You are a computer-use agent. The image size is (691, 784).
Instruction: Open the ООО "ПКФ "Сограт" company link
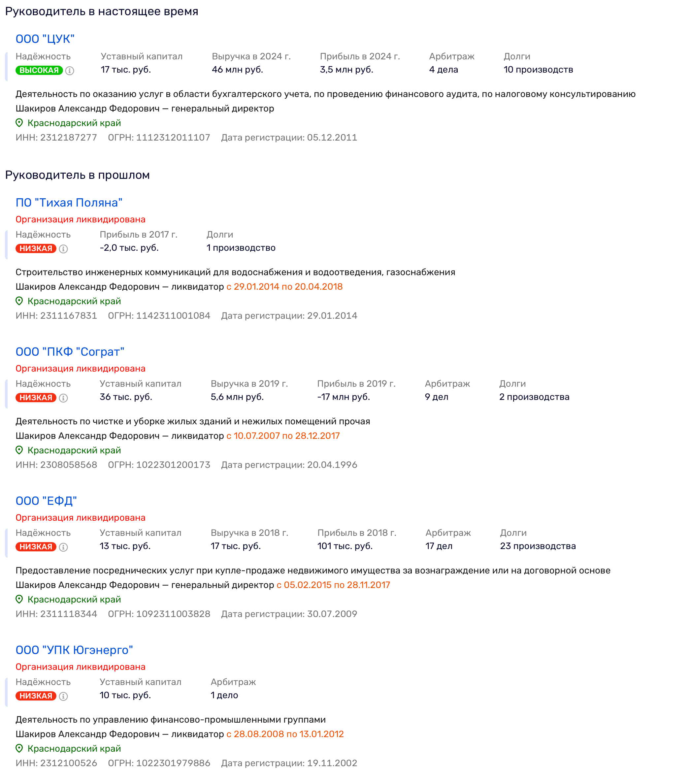(70, 352)
